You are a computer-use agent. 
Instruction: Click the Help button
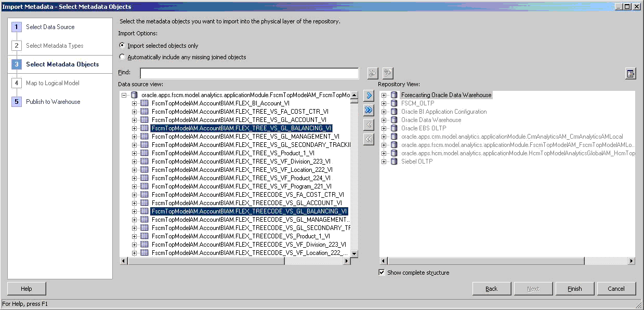click(27, 289)
